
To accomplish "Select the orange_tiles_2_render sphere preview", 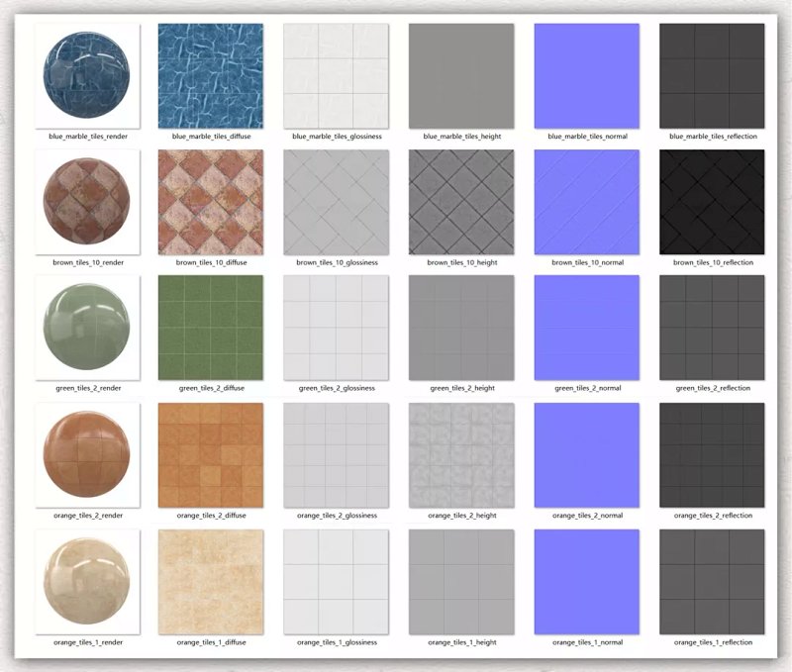I will [87, 455].
